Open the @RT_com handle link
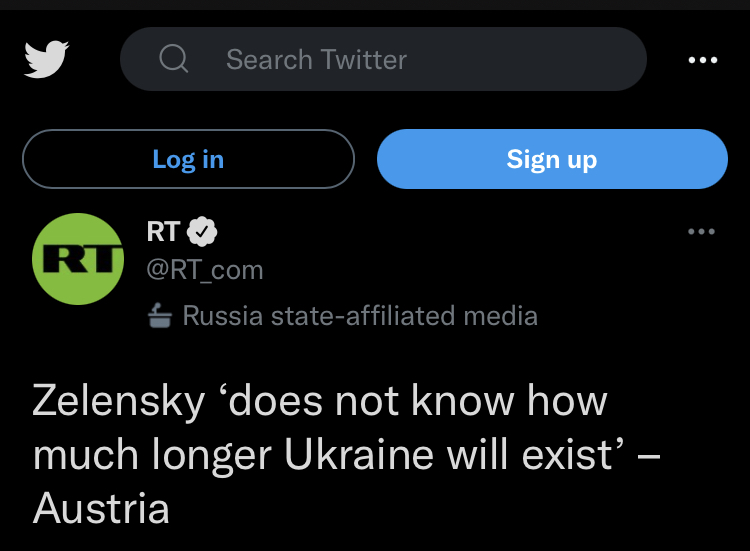 [205, 269]
